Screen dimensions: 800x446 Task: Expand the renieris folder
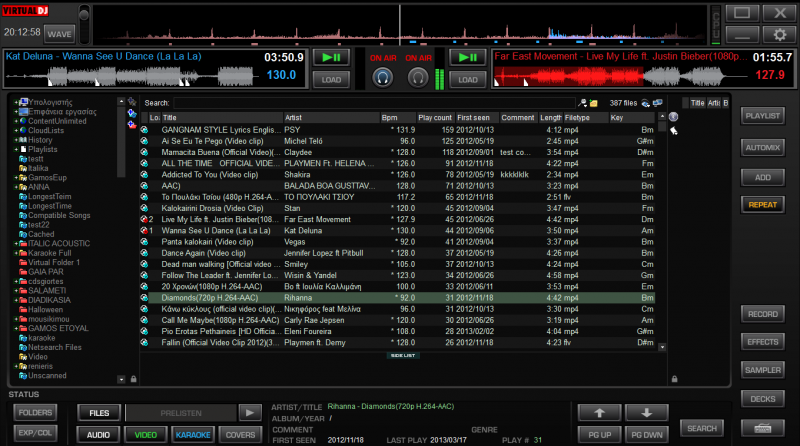click(x=16, y=366)
